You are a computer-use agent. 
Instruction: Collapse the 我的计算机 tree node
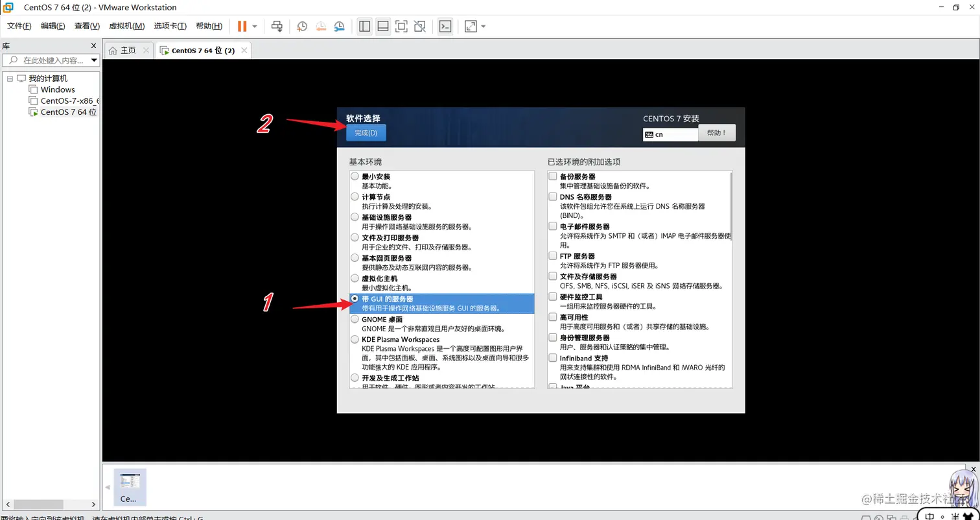[10, 78]
